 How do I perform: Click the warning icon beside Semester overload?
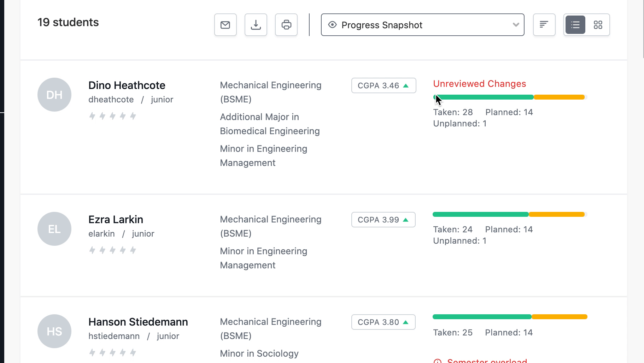click(x=438, y=361)
